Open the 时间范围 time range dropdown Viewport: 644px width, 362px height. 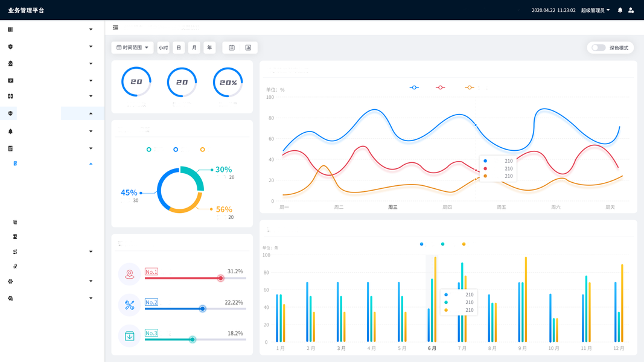coord(132,48)
